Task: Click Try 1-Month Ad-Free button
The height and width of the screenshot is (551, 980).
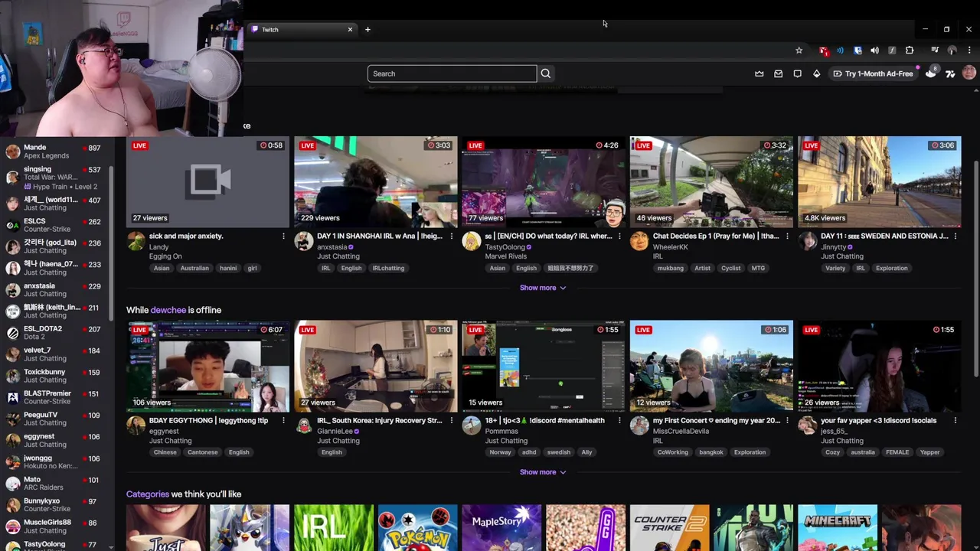Action: pyautogui.click(x=873, y=73)
